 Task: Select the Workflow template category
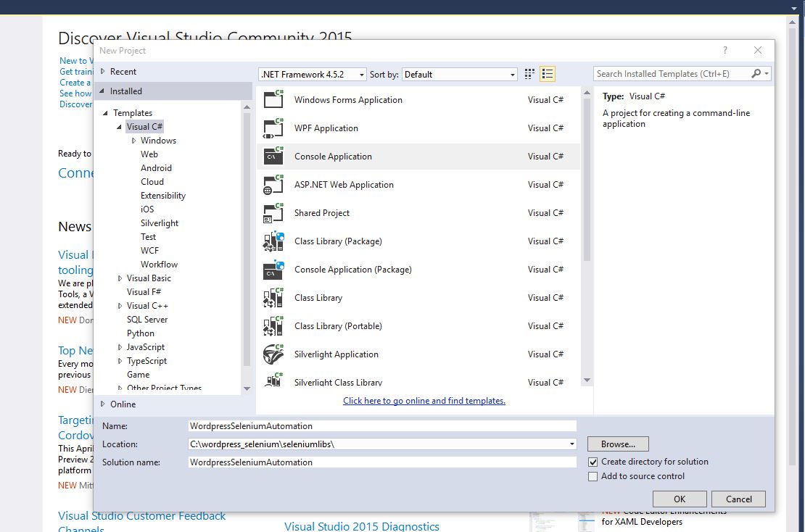159,265
